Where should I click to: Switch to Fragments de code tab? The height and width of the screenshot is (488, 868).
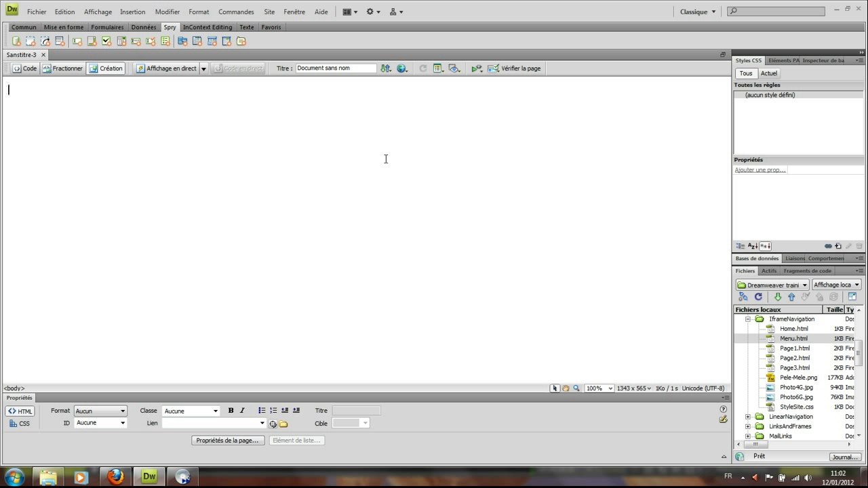(807, 270)
